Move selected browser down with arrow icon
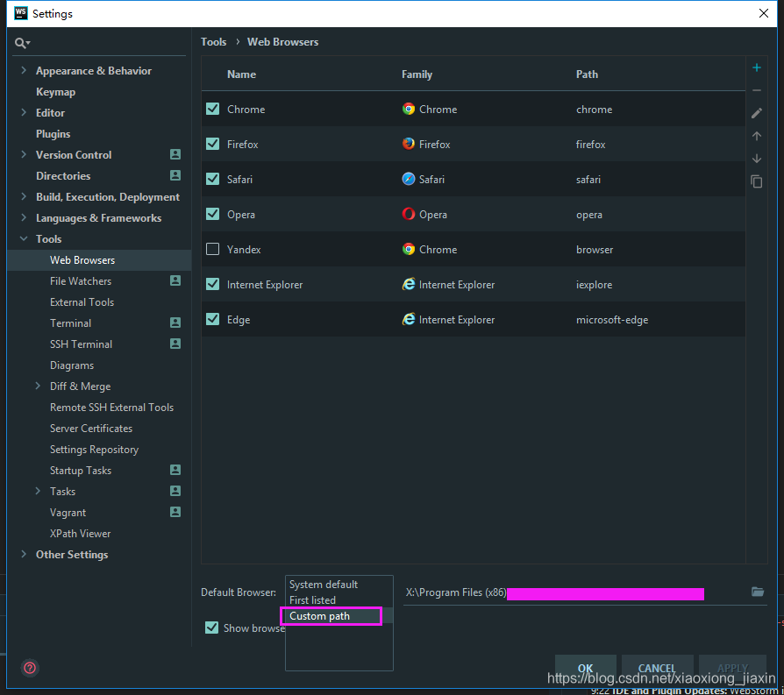This screenshot has height=695, width=784. [757, 159]
